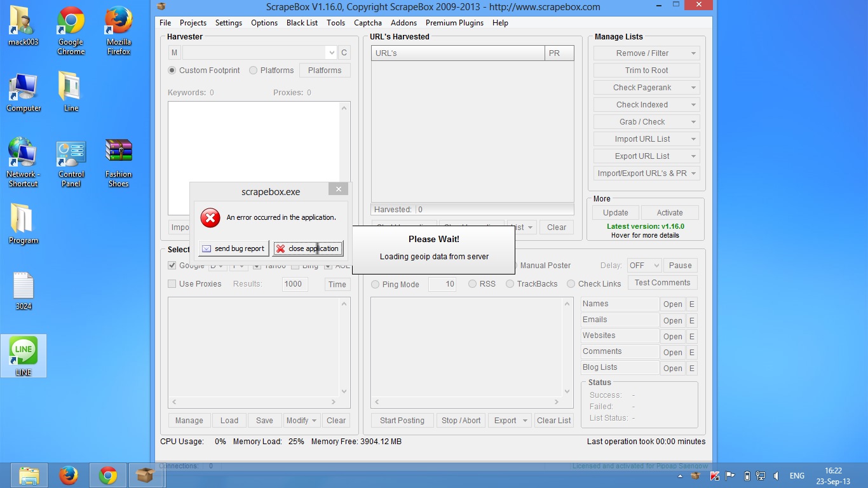Viewport: 868px width, 488px height.
Task: Open the Fashion Shoes archive icon
Action: coord(118,163)
